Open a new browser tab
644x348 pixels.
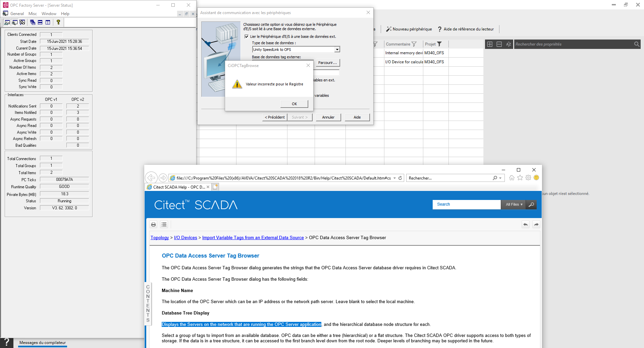click(215, 187)
